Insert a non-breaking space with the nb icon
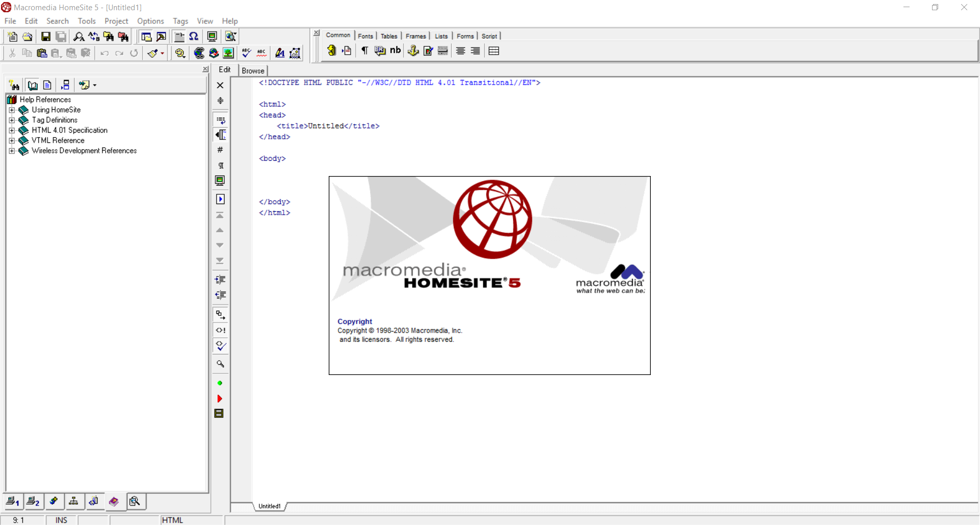Screen dimensions: 980x525 (395, 51)
